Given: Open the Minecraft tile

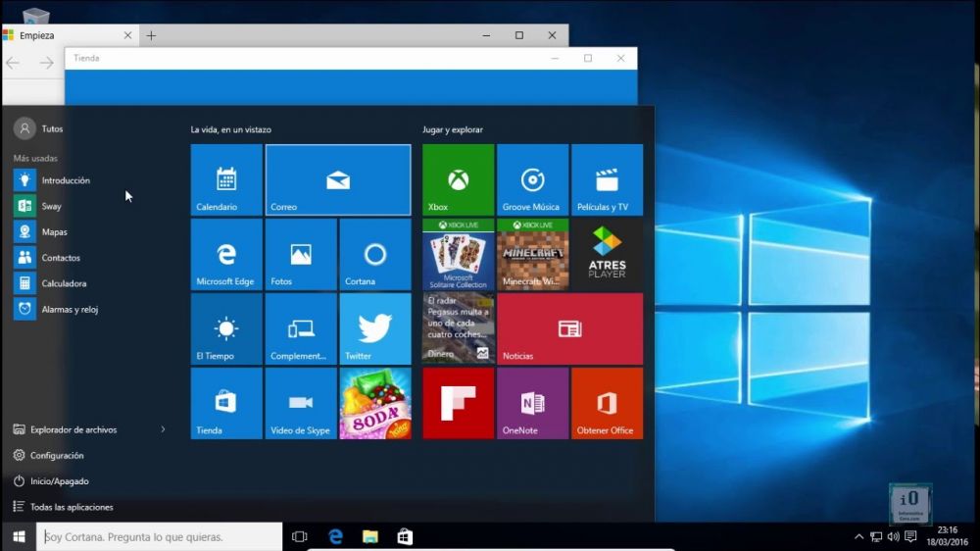Looking at the screenshot, I should 532,255.
